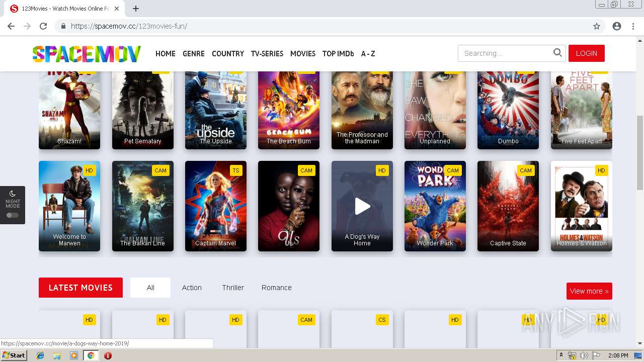Launch Internet Explorer from taskbar
The width and height of the screenshot is (644, 362).
[x=40, y=355]
